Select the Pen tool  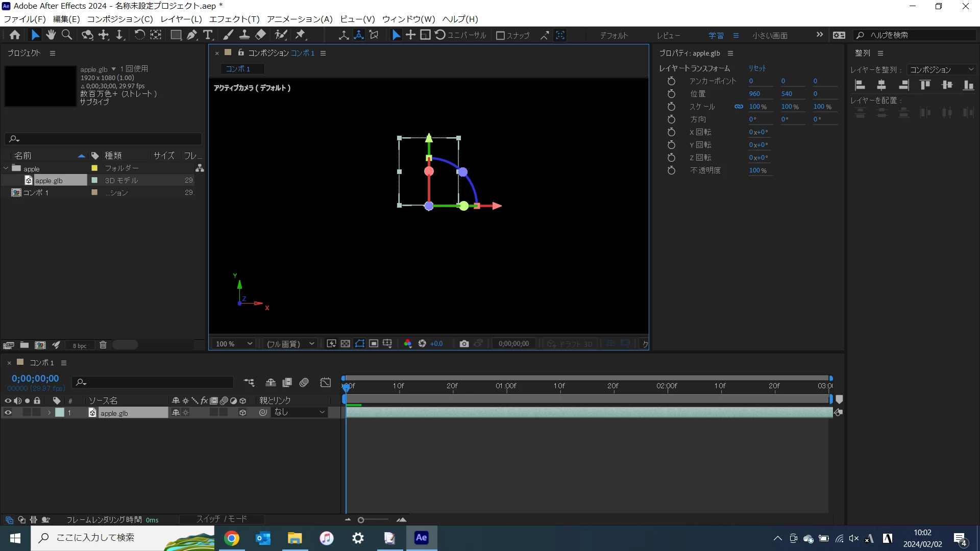pyautogui.click(x=191, y=35)
